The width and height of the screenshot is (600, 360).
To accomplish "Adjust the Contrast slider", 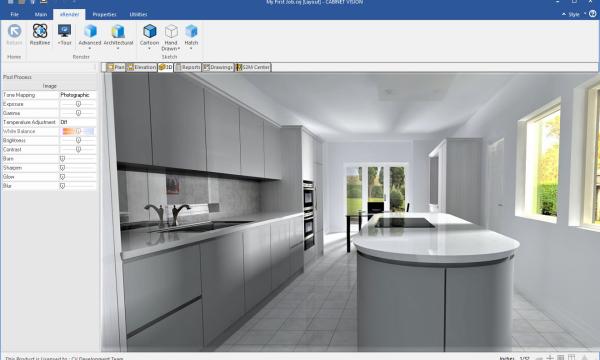I will [x=78, y=150].
